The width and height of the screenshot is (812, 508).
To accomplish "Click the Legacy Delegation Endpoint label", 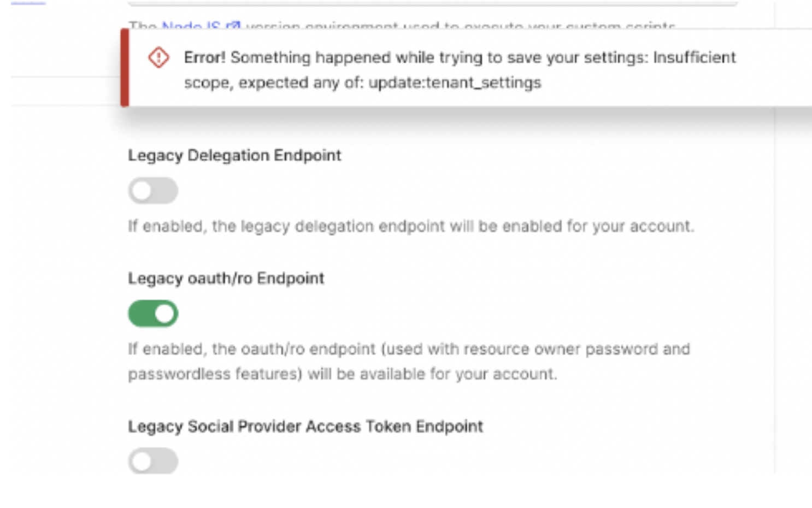I will (234, 155).
